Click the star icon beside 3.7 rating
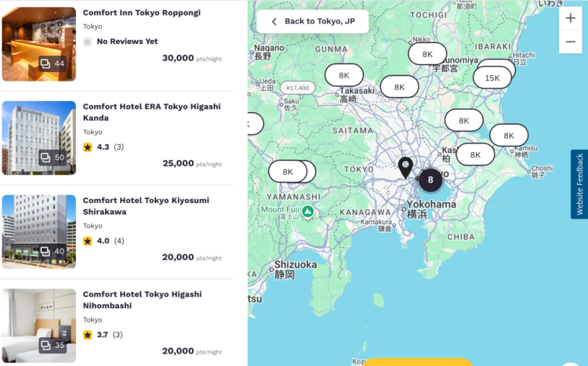The image size is (588, 366). 88,335
